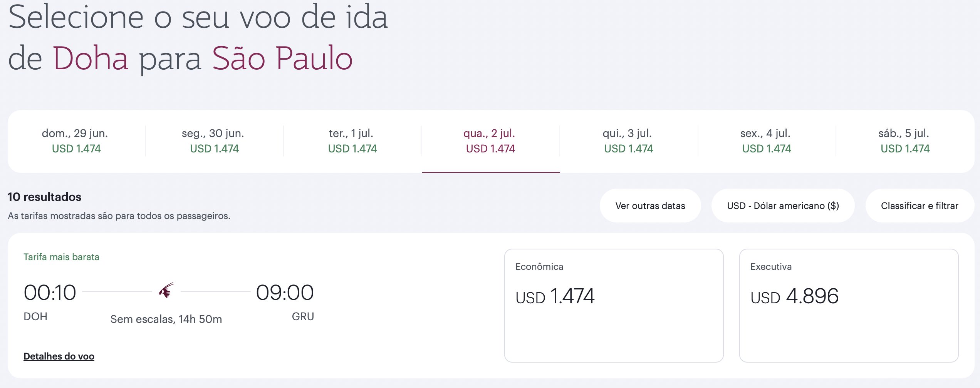Choose the qui., 3 jul. date tab
The height and width of the screenshot is (388, 980).
[x=629, y=141]
